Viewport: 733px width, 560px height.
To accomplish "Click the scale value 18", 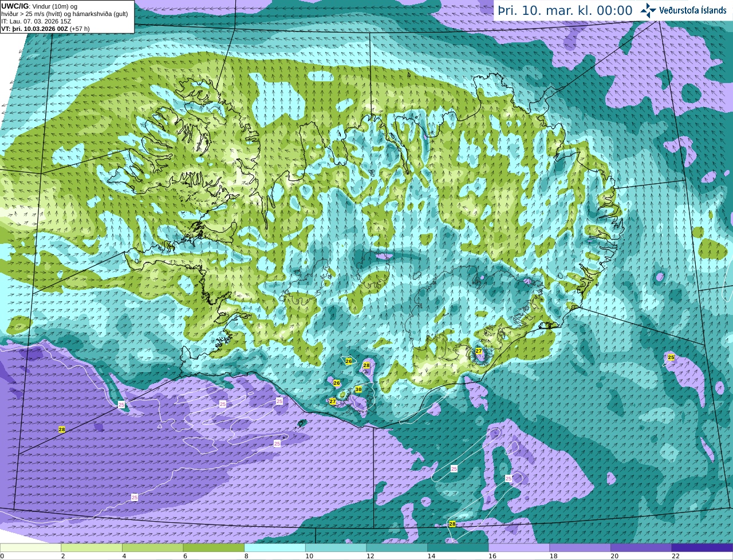I will (553, 556).
